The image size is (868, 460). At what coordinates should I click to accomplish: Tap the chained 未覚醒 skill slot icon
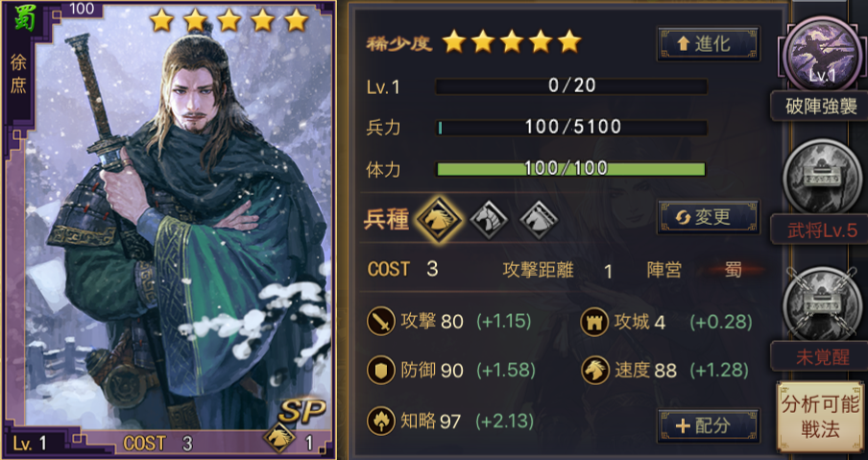tap(822, 303)
